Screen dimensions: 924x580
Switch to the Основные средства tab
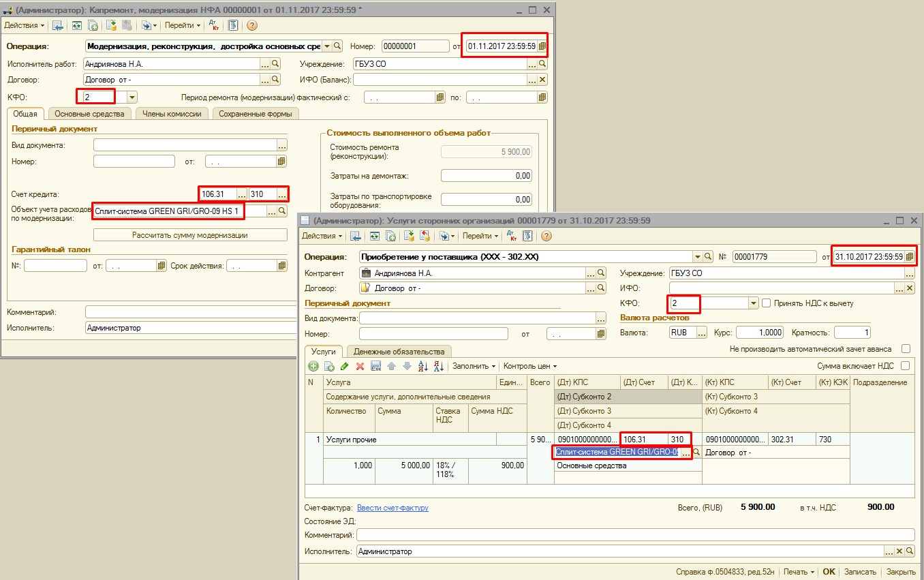89,114
